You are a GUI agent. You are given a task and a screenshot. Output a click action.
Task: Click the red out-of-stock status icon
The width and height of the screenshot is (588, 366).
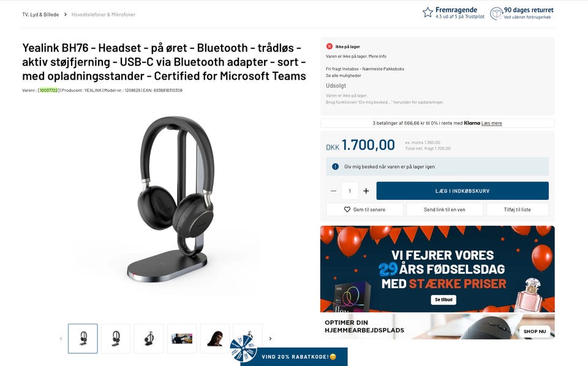coord(330,46)
